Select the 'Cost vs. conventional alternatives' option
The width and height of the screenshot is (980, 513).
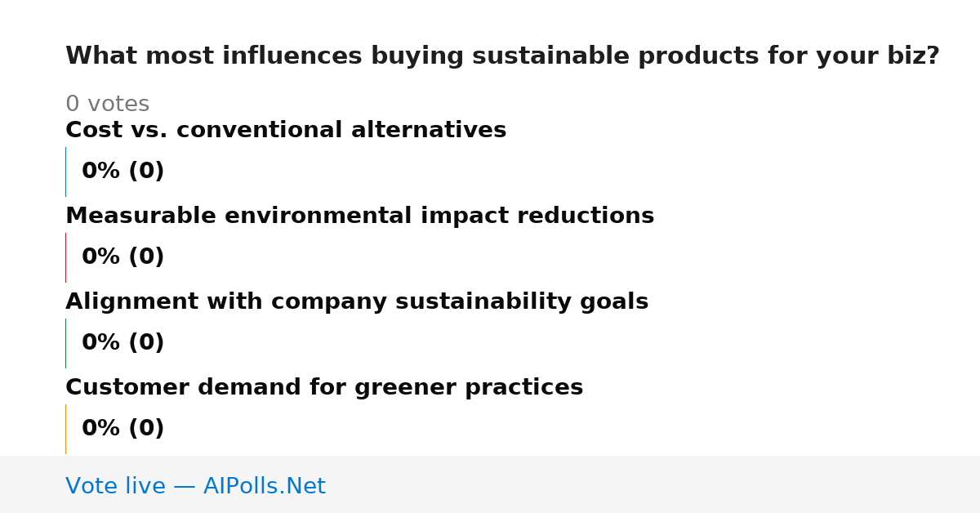pyautogui.click(x=286, y=131)
